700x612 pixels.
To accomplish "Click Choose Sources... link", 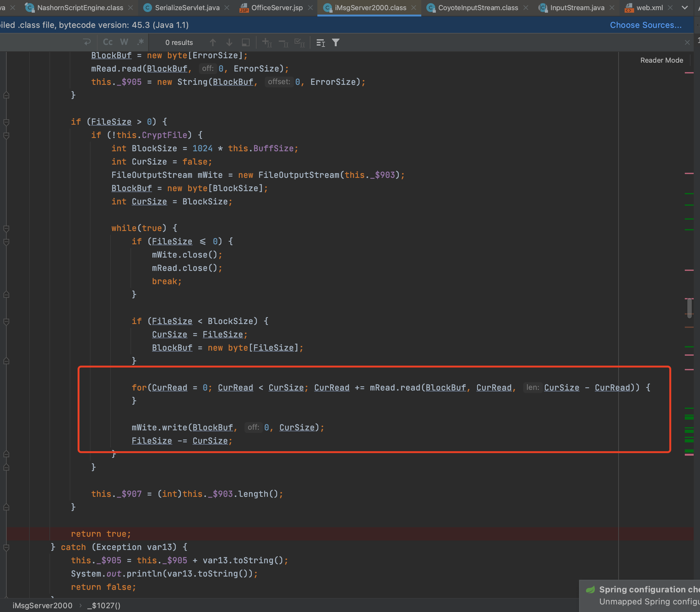I will (646, 25).
